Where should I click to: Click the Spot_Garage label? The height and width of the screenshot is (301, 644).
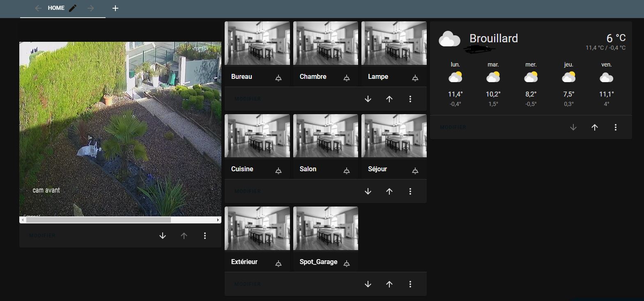(x=319, y=262)
